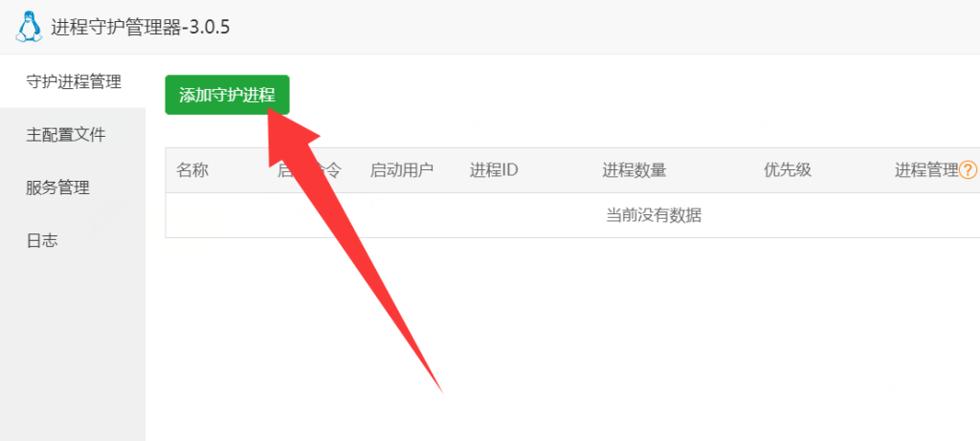
Task: Click the 进程守护管理器-3.0.5 title text
Action: tap(141, 28)
